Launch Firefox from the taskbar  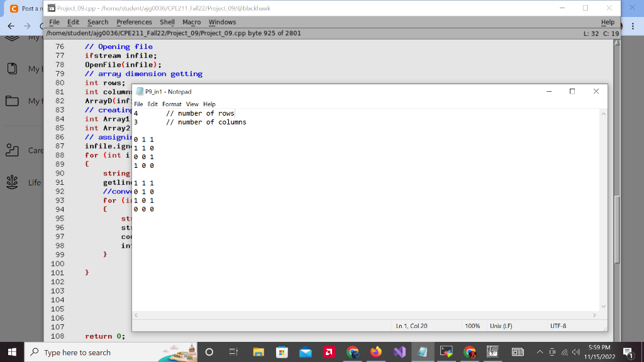tap(376, 352)
